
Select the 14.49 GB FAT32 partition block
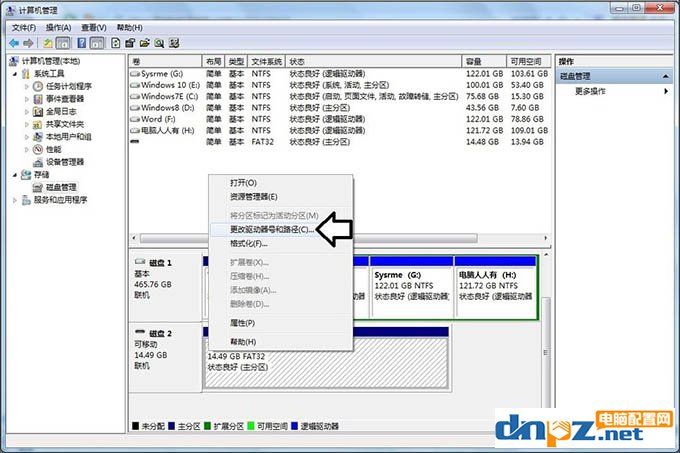326,358
